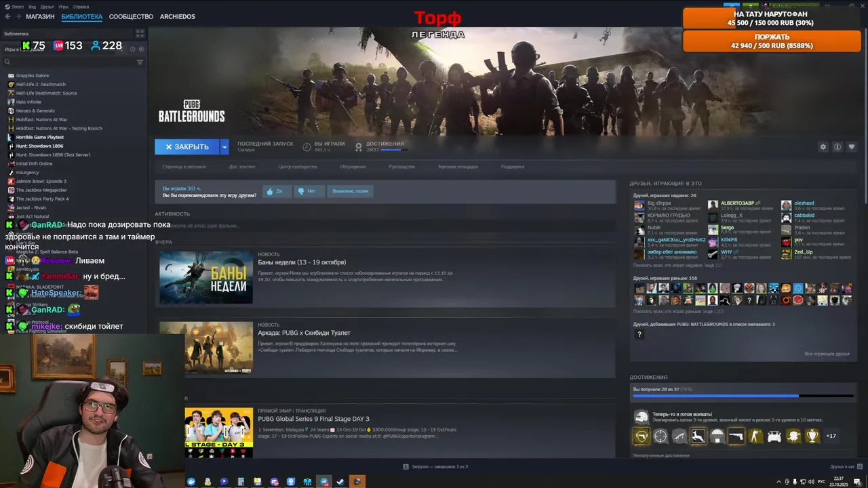Viewport: 868px width, 488px height.
Task: Go forward with the right navigation arrow
Action: [x=18, y=16]
